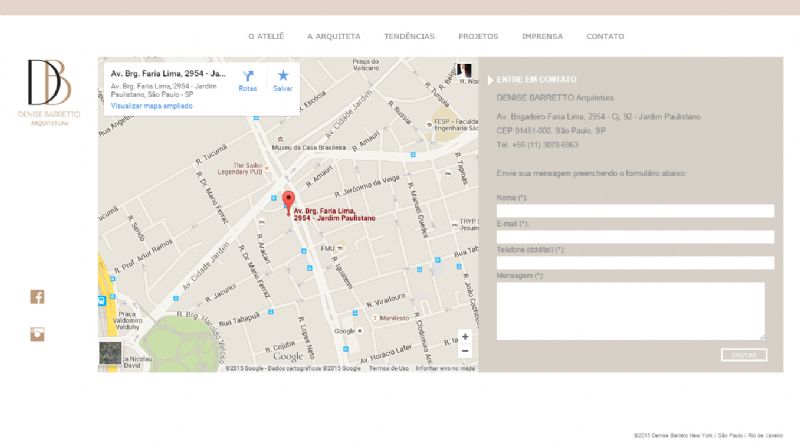
Task: Click the Salvar star icon
Action: pyautogui.click(x=283, y=76)
